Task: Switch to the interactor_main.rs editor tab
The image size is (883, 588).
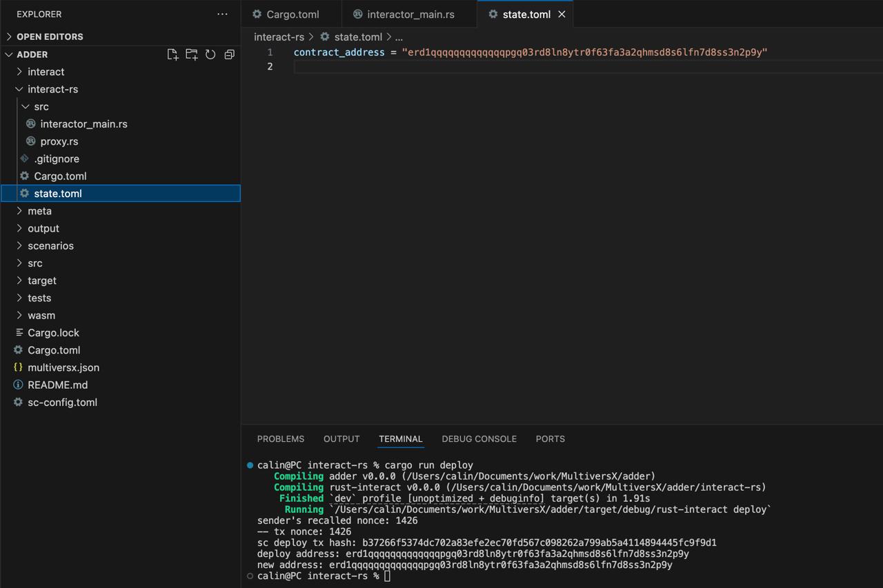Action: pos(410,14)
